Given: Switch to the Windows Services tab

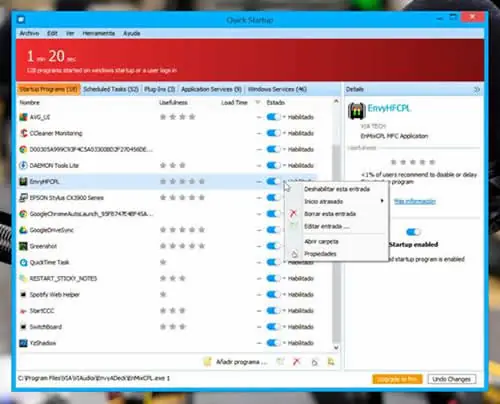Looking at the screenshot, I should pyautogui.click(x=277, y=89).
